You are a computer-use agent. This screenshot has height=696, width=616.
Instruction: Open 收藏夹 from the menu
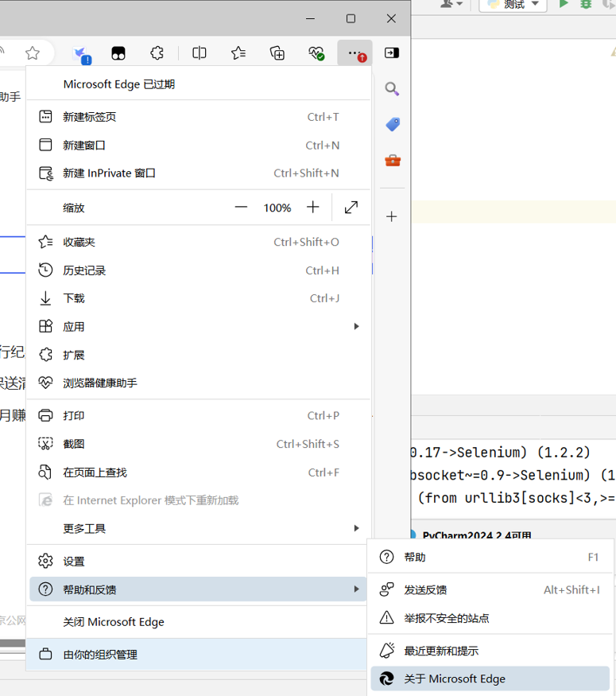coord(198,243)
